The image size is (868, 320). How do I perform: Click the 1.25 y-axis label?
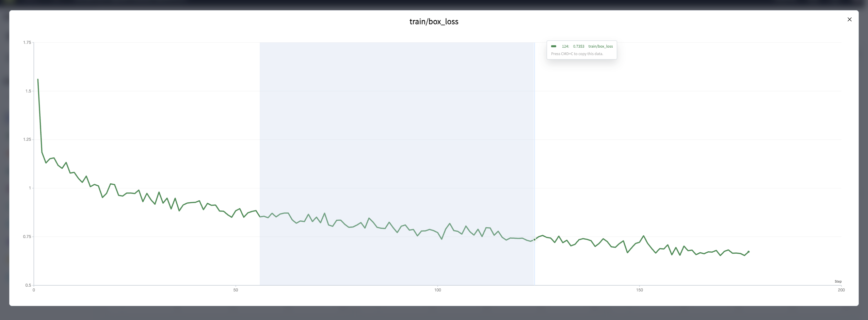27,139
